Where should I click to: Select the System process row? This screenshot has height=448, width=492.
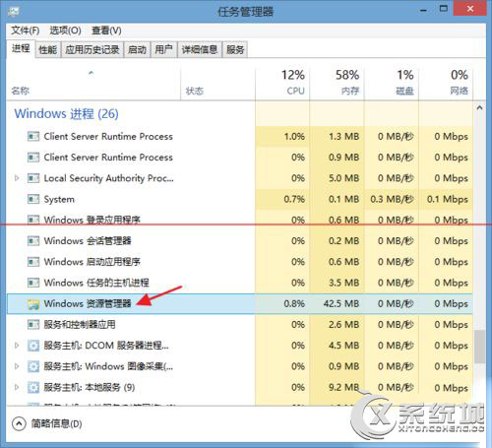pos(240,199)
